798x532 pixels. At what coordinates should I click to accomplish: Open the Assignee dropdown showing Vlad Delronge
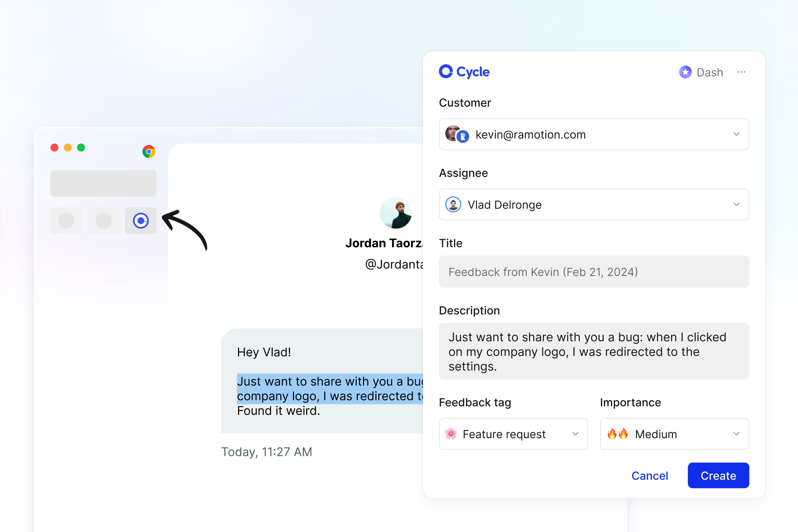(594, 204)
